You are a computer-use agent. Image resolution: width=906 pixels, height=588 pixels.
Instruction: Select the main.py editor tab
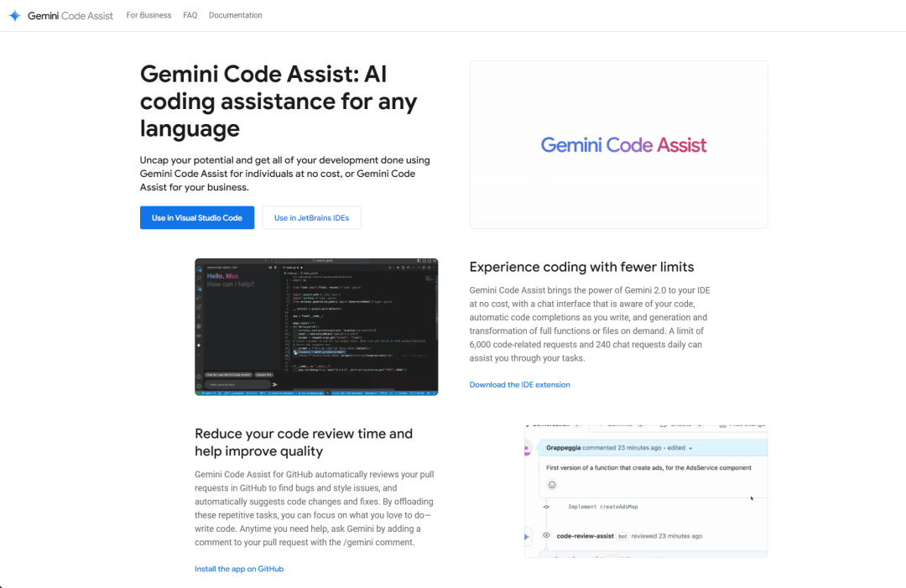click(x=290, y=268)
